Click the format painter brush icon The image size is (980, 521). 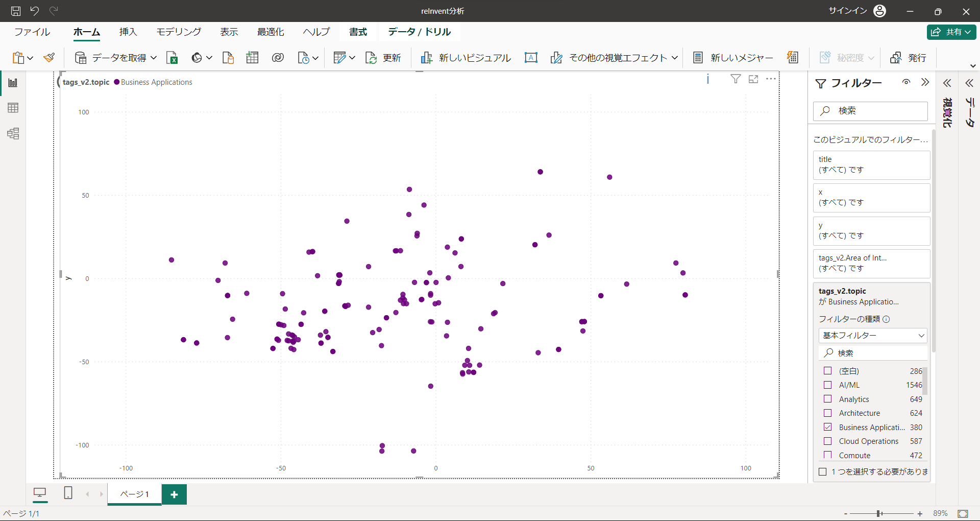click(x=50, y=58)
